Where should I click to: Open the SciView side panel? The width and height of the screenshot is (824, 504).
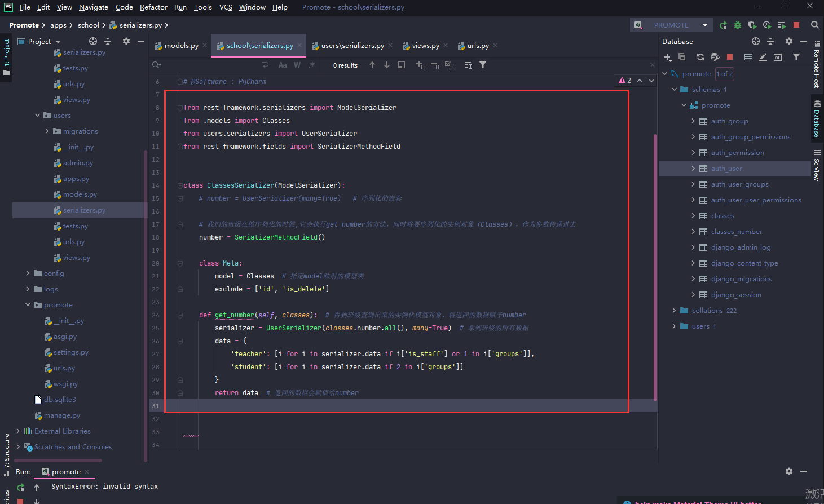tap(817, 165)
